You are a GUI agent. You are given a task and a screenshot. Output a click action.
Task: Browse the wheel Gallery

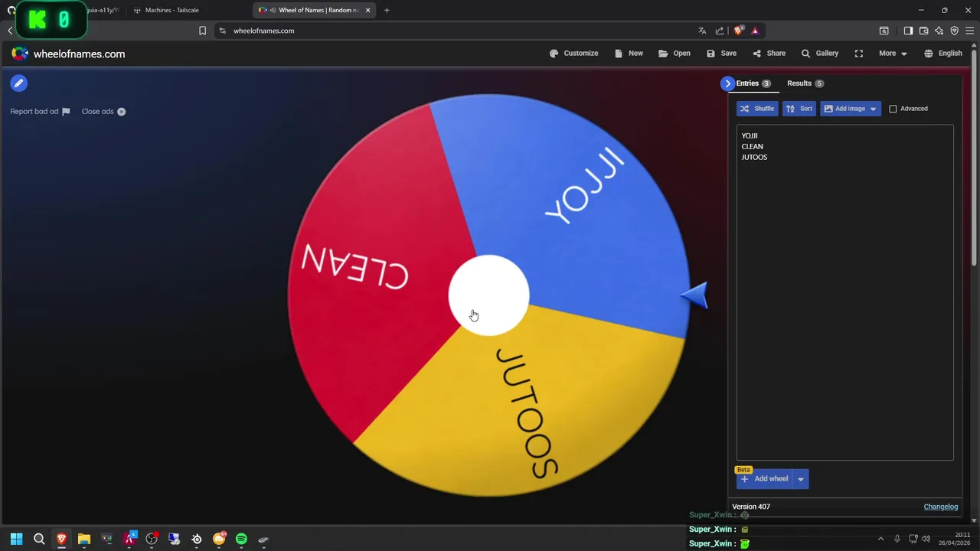click(x=819, y=54)
